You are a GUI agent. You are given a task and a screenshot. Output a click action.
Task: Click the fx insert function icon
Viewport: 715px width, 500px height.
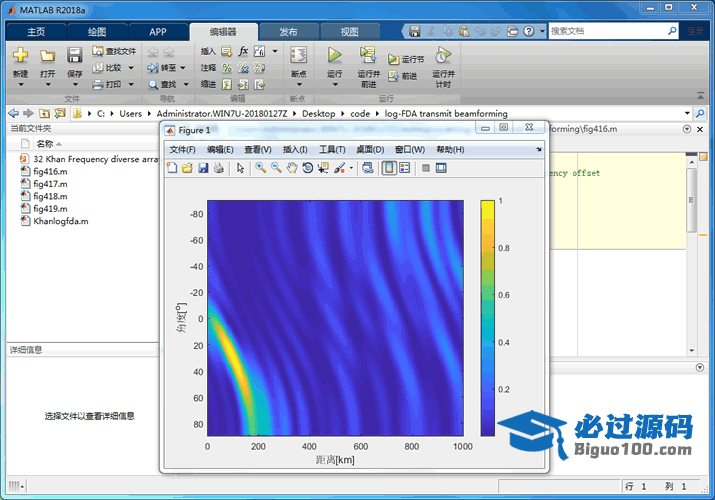coord(244,51)
